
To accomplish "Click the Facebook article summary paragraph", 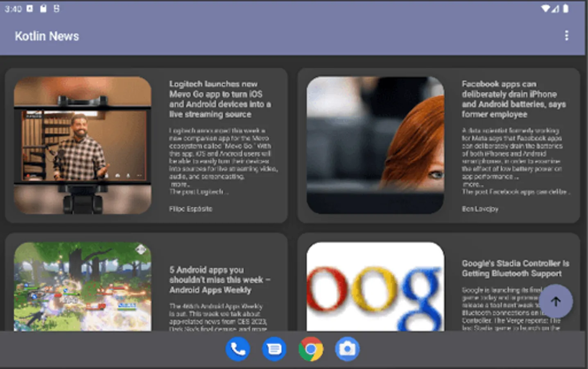I will [x=516, y=161].
